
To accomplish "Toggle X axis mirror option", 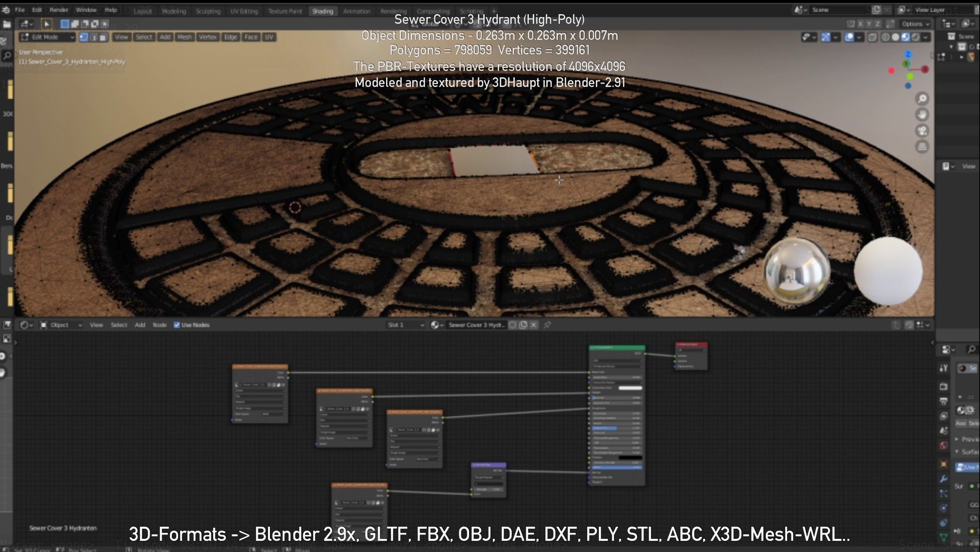I will pyautogui.click(x=860, y=24).
